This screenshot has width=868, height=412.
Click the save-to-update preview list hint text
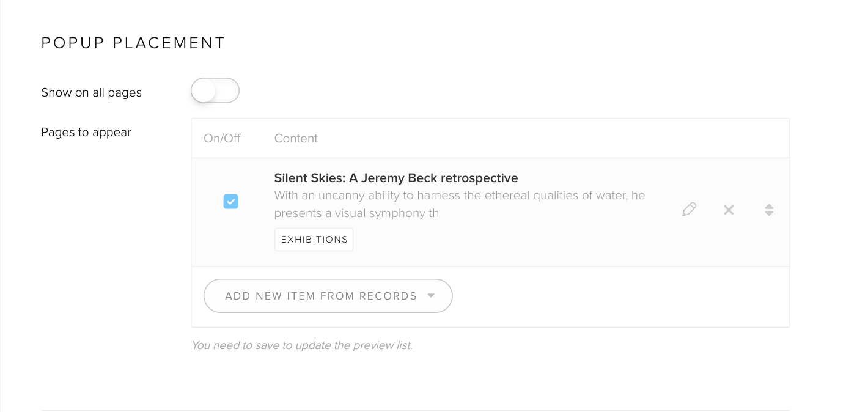[x=302, y=345]
